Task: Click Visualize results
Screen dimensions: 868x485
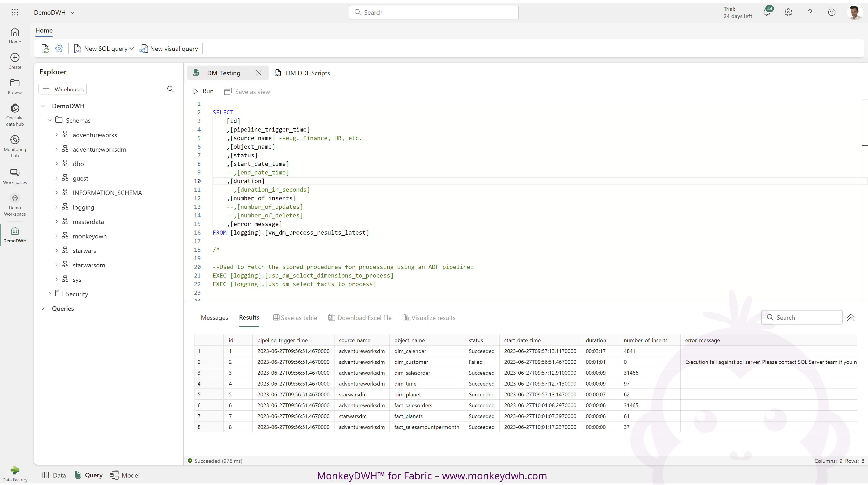Action: click(x=429, y=318)
